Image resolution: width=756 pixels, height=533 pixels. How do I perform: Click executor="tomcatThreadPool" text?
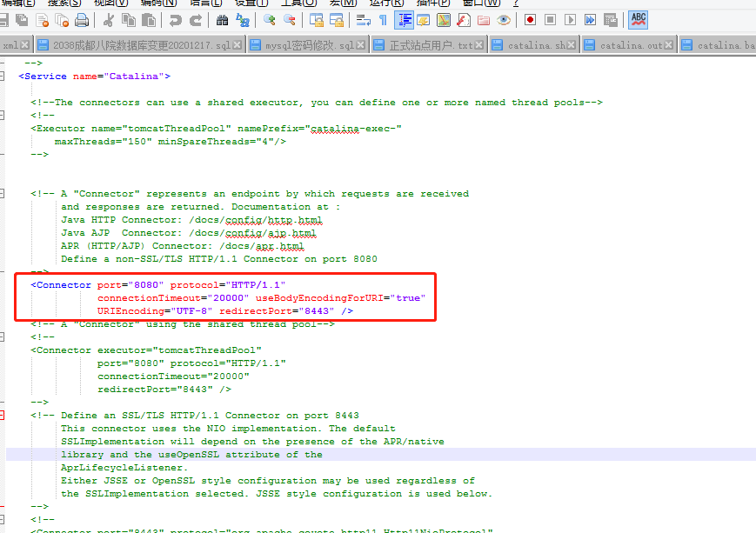click(x=179, y=350)
